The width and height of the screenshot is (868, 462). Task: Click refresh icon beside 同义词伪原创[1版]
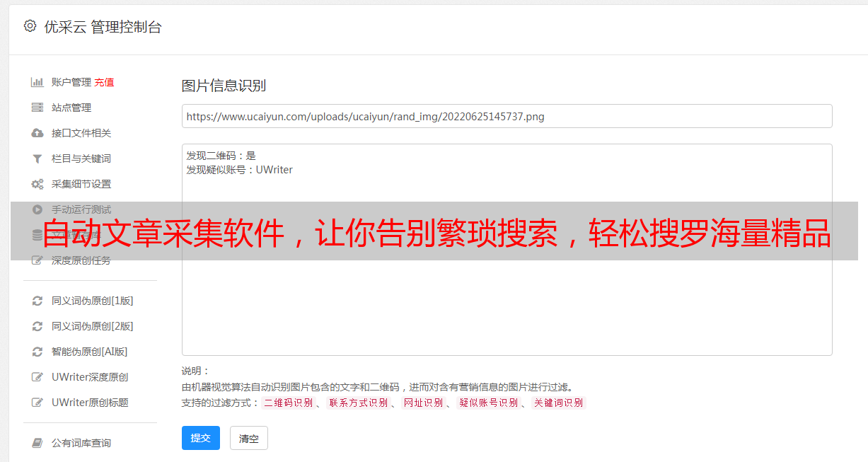(37, 301)
